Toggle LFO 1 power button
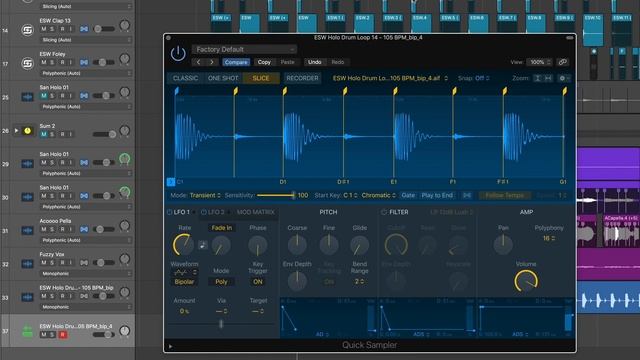640x360 pixels. click(x=169, y=212)
